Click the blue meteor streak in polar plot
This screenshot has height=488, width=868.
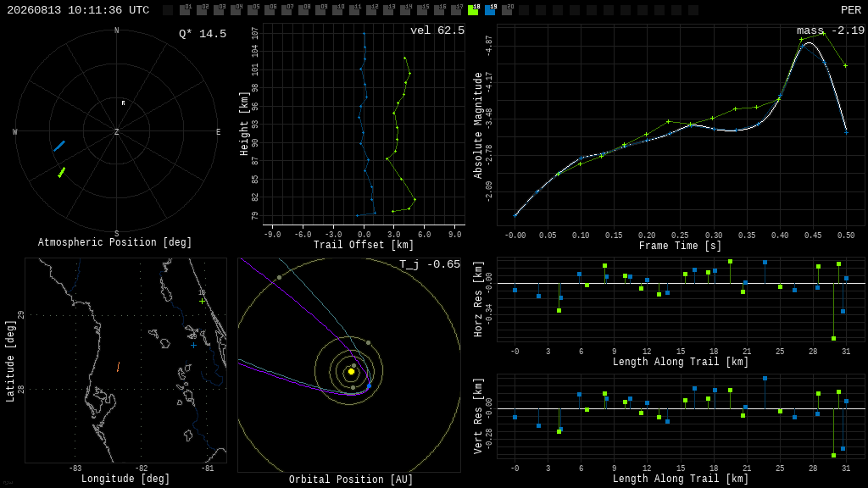click(59, 146)
